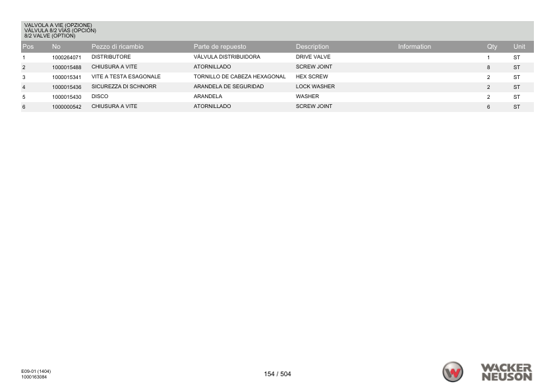Select the Unit header cell
The image size is (555, 392).
(519, 47)
